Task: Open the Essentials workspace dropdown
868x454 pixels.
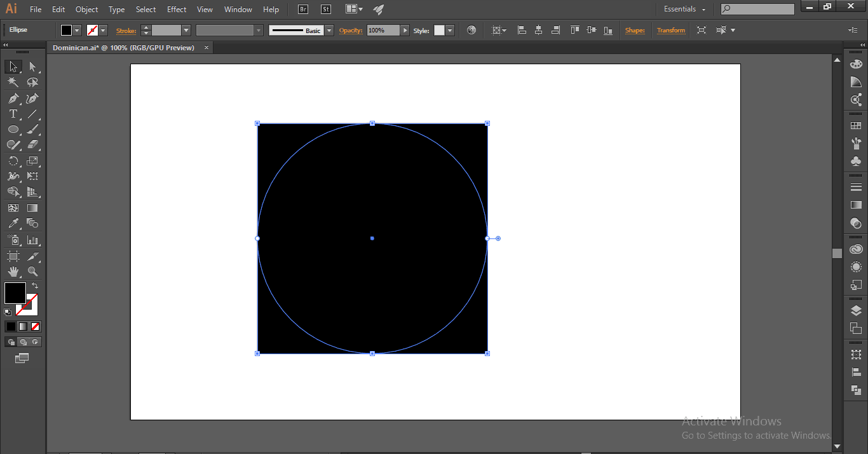Action: click(685, 10)
